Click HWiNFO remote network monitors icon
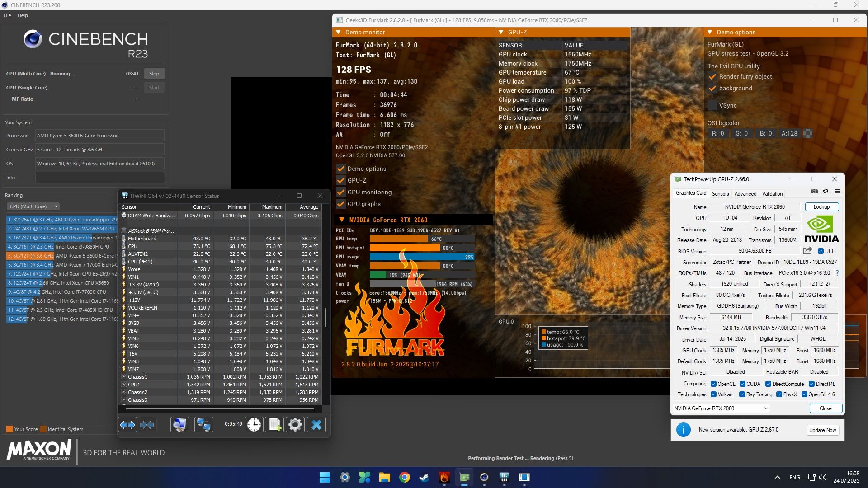The width and height of the screenshot is (868, 488). (x=203, y=425)
